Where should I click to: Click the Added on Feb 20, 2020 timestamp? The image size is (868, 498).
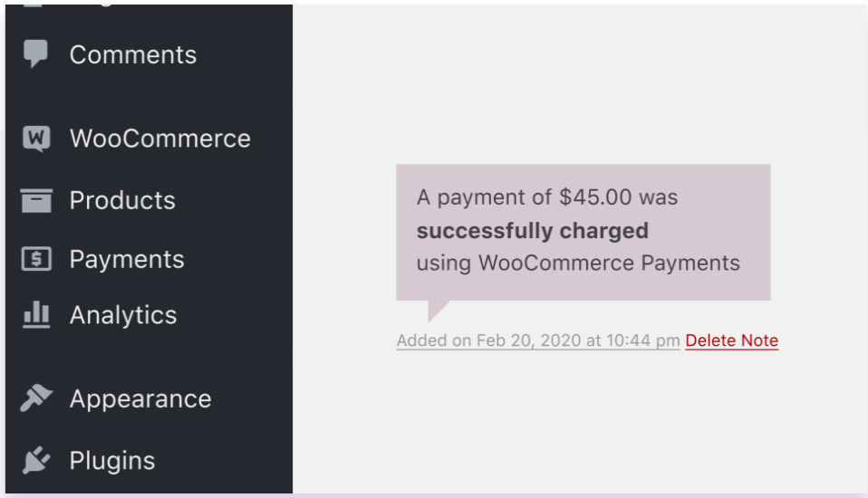point(538,340)
